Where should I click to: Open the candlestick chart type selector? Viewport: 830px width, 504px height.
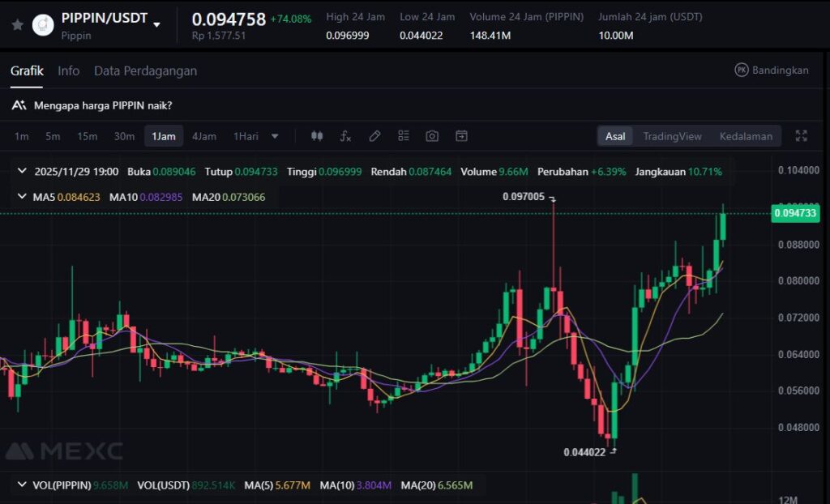[x=317, y=136]
